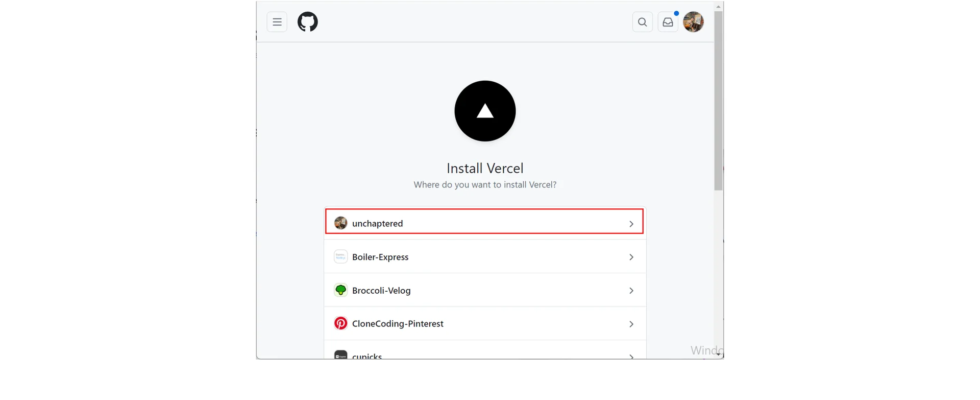This screenshot has width=980, height=400.
Task: Expand the Boiler-Express row chevron
Action: [x=631, y=257]
